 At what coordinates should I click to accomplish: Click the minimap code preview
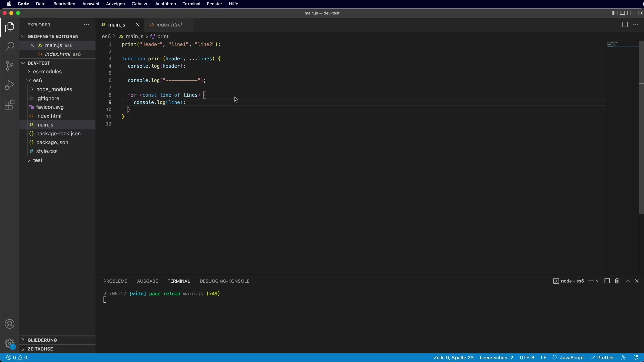click(x=612, y=44)
